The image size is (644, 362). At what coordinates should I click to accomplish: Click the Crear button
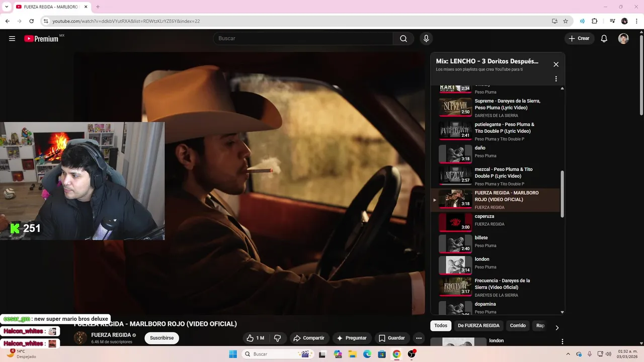(579, 39)
